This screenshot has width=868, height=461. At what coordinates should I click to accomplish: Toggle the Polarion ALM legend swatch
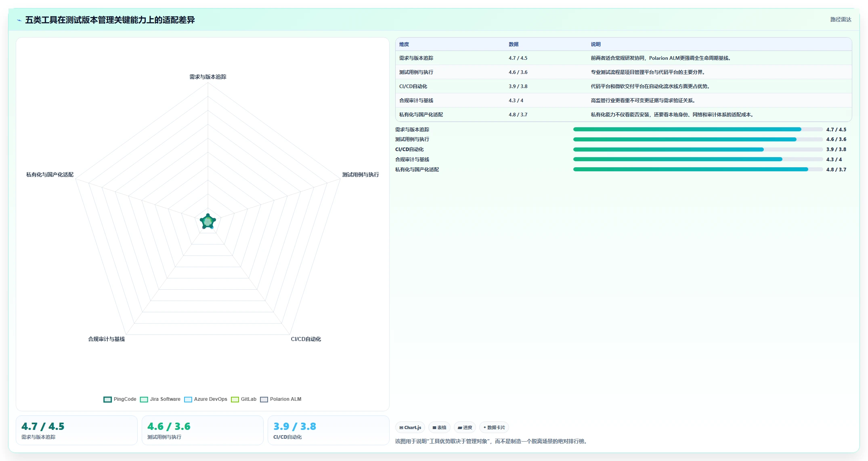pyautogui.click(x=264, y=399)
